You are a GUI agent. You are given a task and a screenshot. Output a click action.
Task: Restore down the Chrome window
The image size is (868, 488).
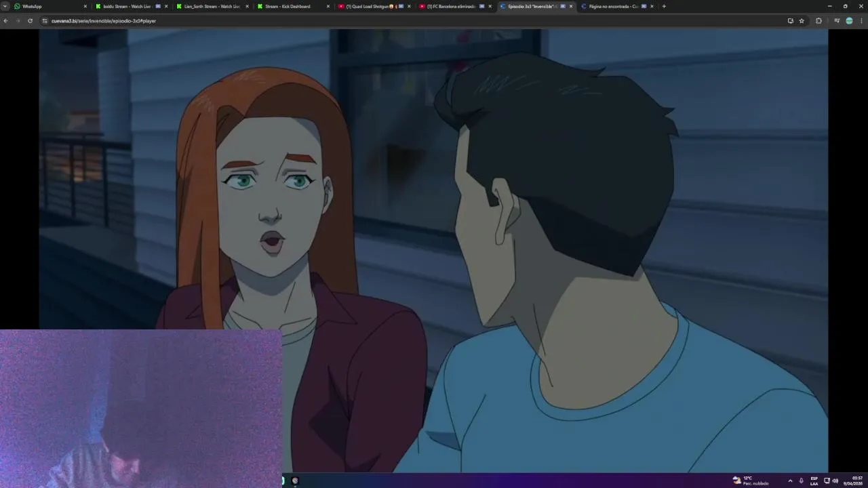click(845, 6)
